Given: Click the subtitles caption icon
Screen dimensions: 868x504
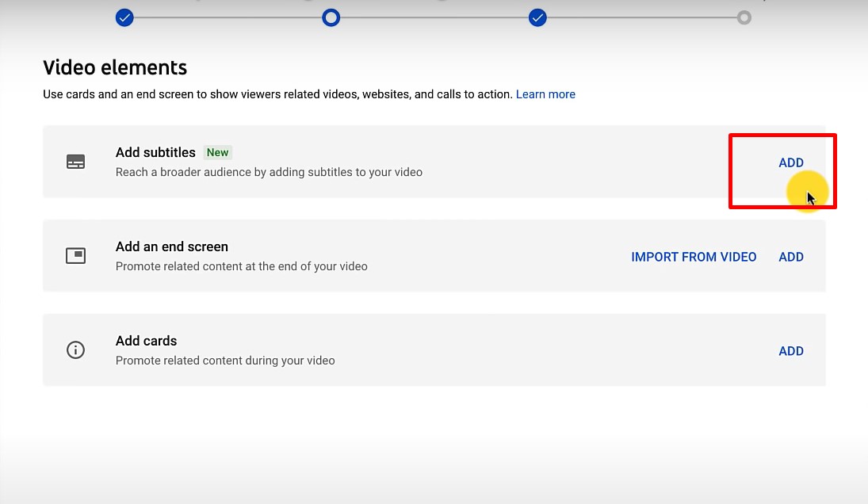Looking at the screenshot, I should tap(75, 162).
